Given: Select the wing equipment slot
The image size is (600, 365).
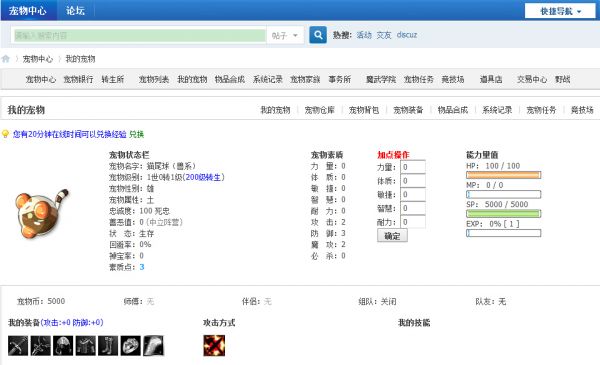Looking at the screenshot, I should click(x=153, y=345).
